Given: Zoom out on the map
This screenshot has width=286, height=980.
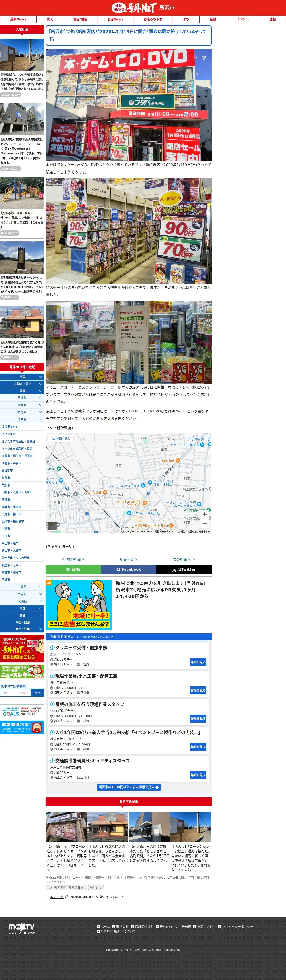Looking at the screenshot, I should click(204, 524).
